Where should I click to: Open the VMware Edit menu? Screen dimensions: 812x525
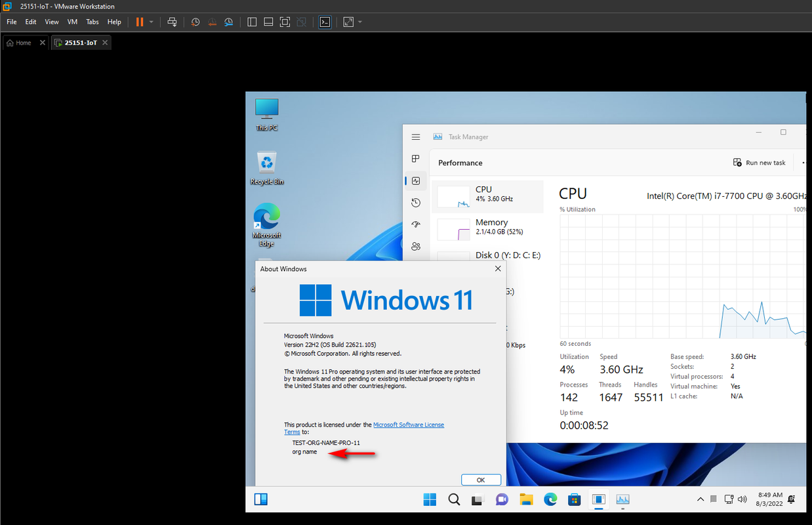pyautogui.click(x=31, y=22)
